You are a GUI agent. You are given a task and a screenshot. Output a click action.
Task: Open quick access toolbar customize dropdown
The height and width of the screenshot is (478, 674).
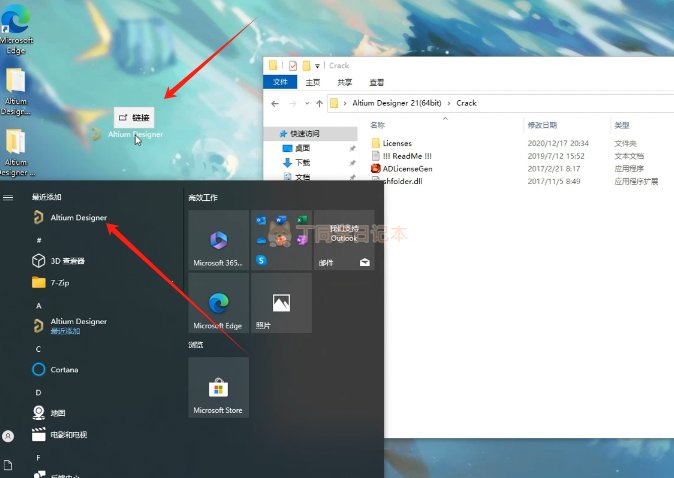coord(317,66)
